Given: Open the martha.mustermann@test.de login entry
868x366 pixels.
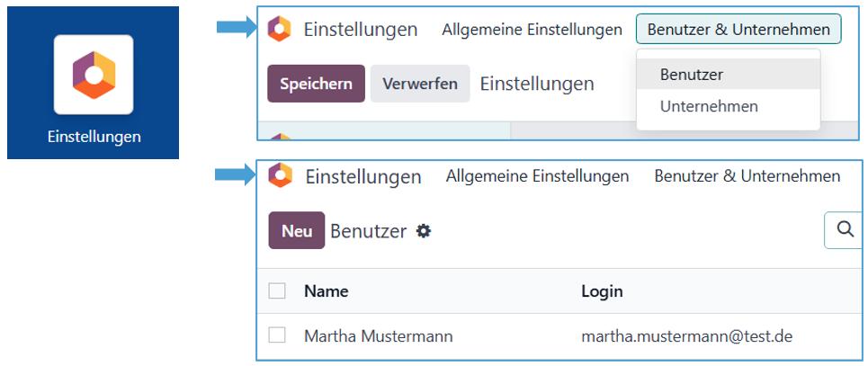Looking at the screenshot, I should pos(686,336).
